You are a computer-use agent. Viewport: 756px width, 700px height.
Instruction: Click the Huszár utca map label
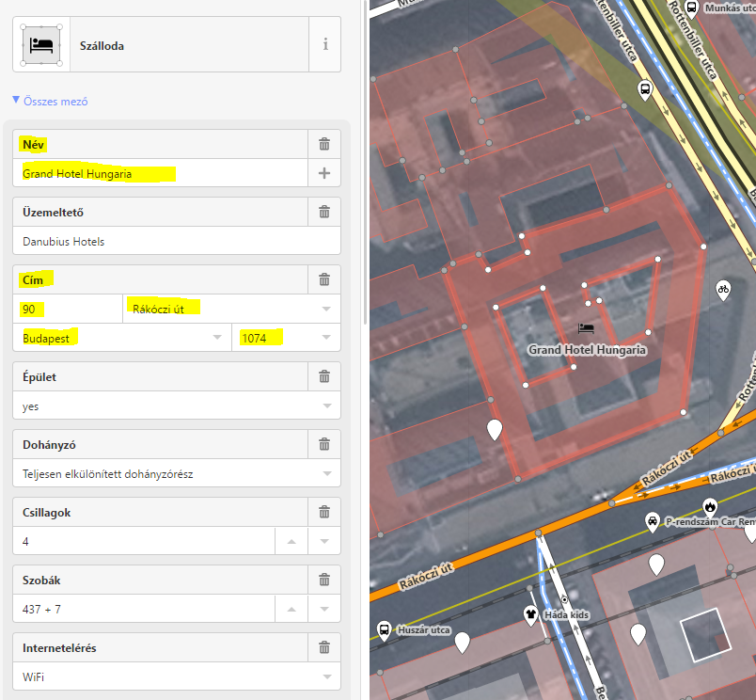(424, 630)
